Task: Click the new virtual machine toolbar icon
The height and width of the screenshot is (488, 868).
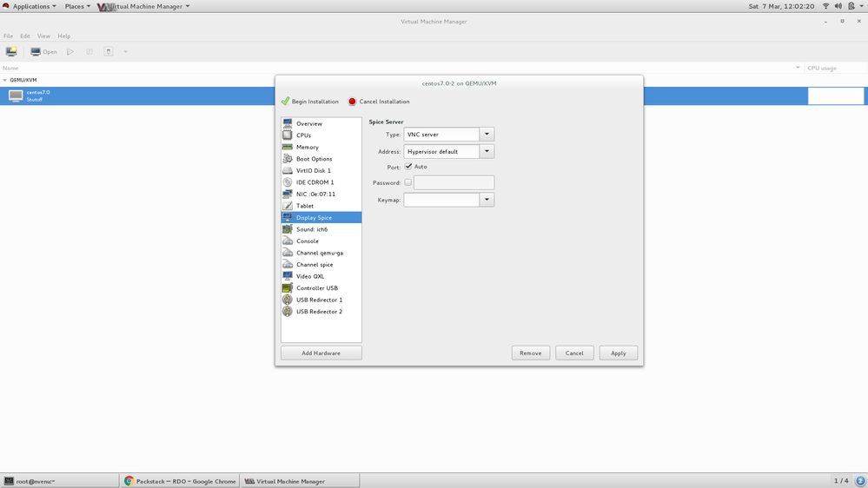Action: 11,51
